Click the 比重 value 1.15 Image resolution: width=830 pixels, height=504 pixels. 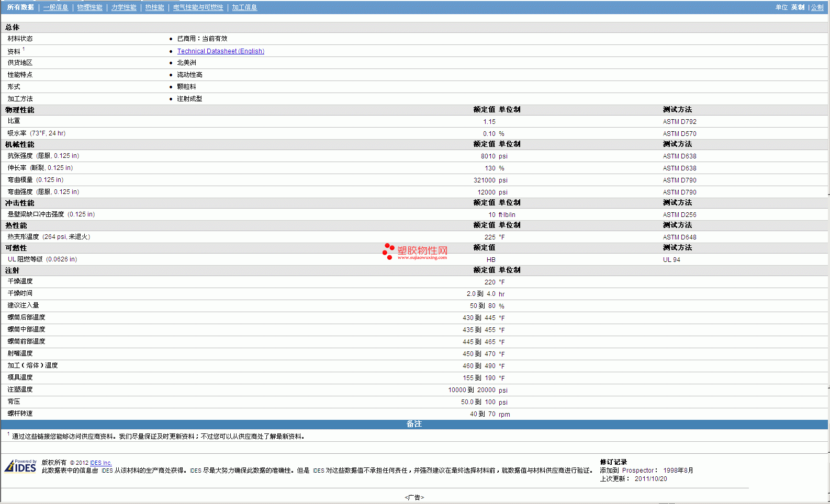pos(489,122)
